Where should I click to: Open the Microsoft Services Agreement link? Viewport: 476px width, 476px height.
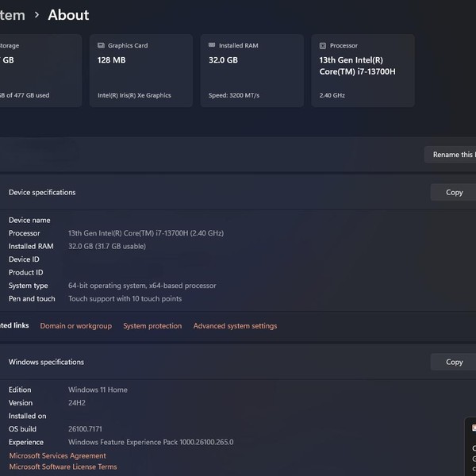click(57, 456)
